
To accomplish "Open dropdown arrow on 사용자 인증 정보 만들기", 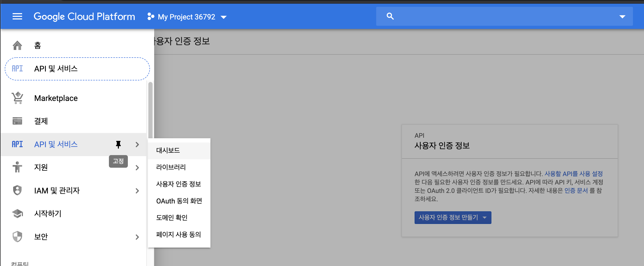I will 485,218.
